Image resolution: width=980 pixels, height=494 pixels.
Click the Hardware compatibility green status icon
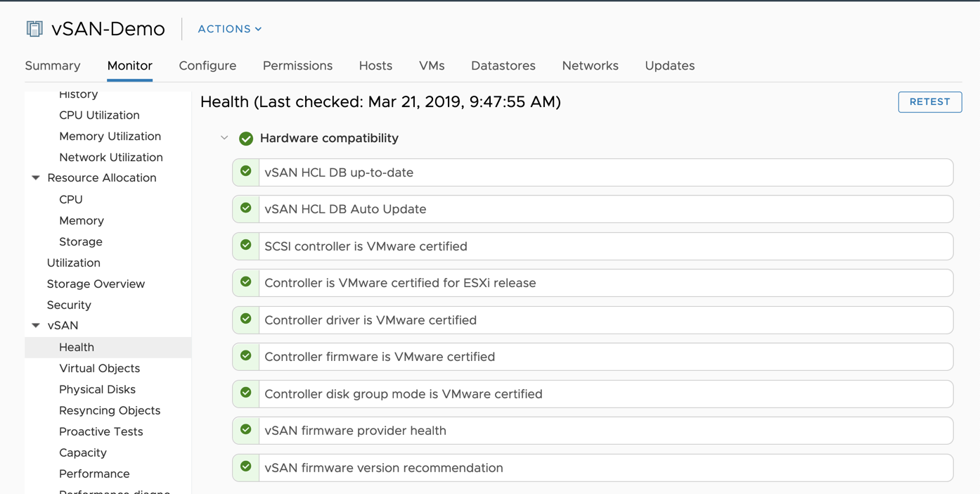[246, 139]
